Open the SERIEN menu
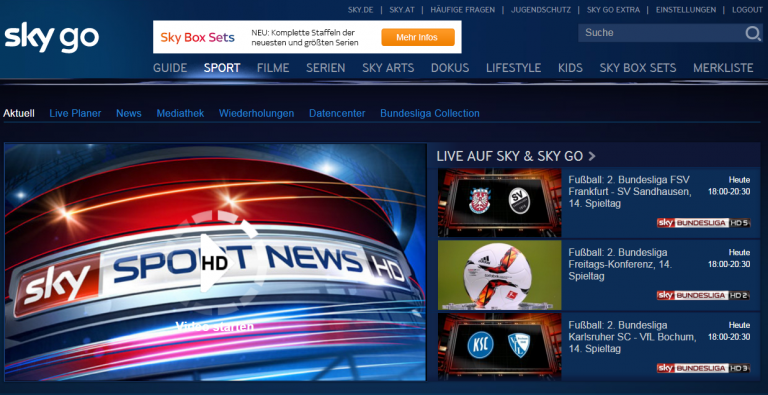Screen dimensions: 768x395 326,68
